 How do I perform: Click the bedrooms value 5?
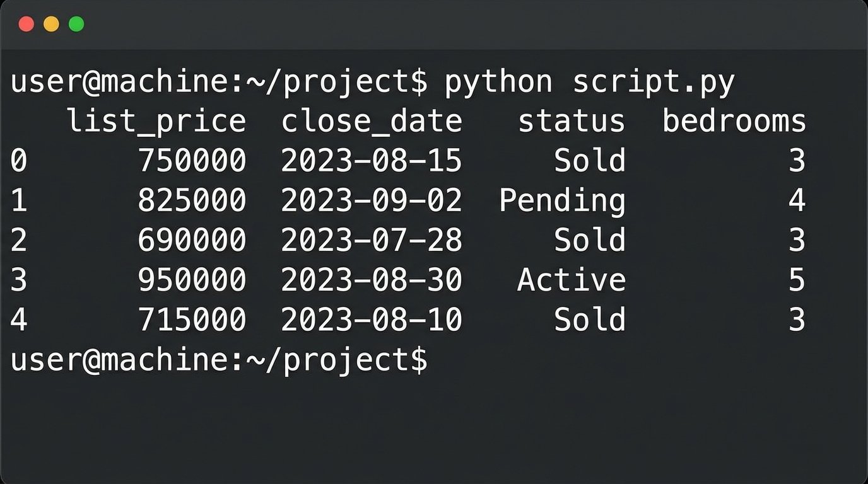click(x=797, y=280)
